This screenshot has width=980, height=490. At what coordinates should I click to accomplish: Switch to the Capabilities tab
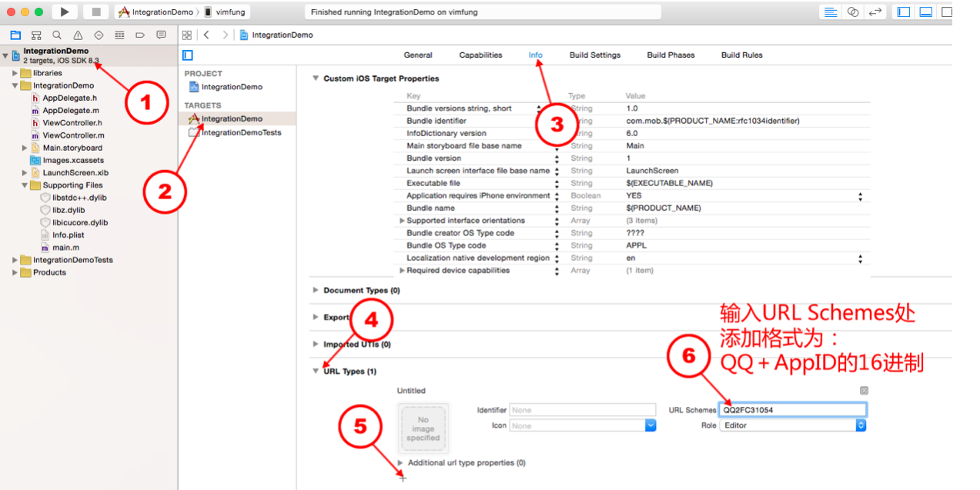click(x=480, y=55)
